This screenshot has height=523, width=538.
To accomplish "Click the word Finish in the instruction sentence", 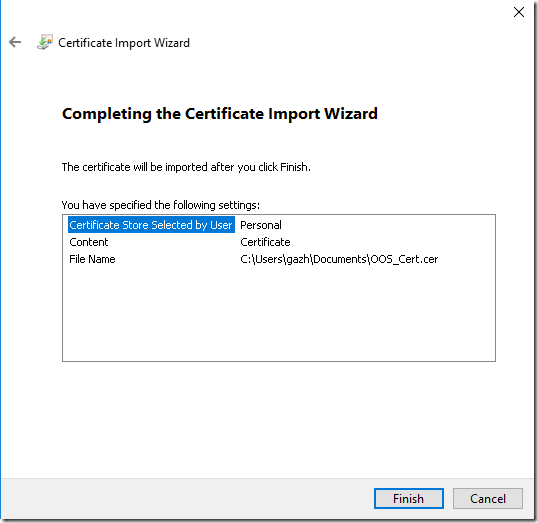I will tap(295, 167).
